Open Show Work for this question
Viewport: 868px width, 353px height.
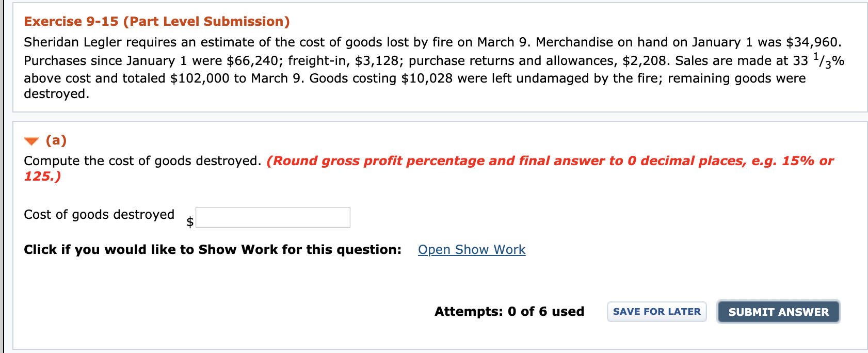pos(471,250)
